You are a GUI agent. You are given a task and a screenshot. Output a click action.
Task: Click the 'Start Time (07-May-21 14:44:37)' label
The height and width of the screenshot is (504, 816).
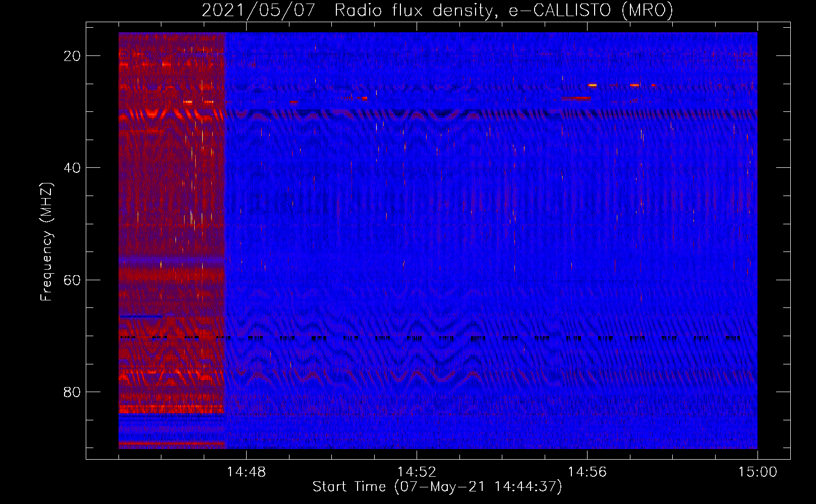click(x=437, y=487)
